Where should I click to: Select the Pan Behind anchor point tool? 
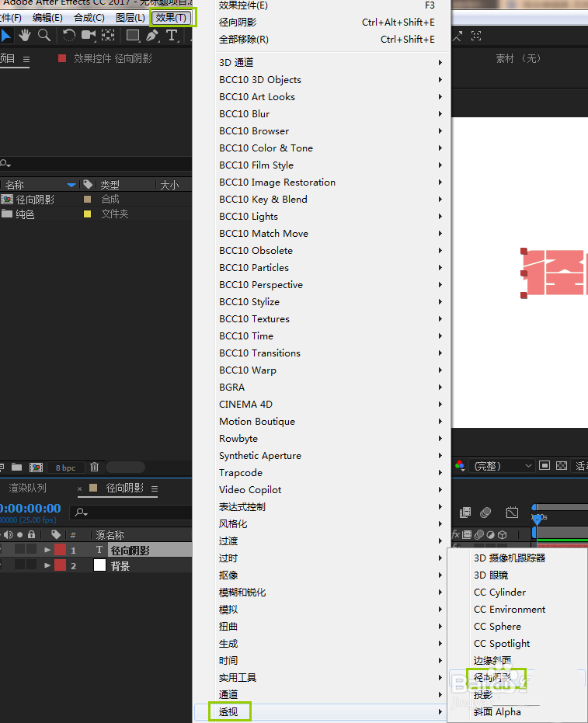(108, 36)
